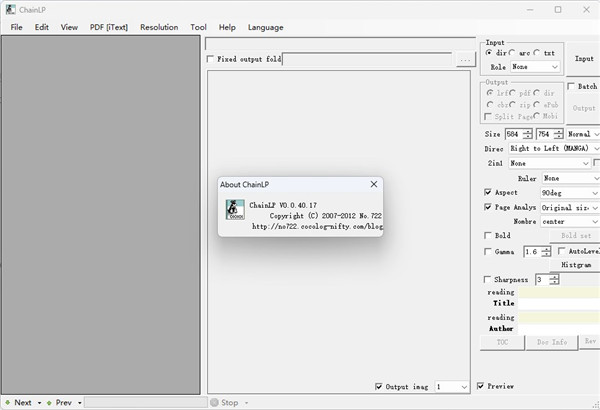Open the View menu

[69, 27]
